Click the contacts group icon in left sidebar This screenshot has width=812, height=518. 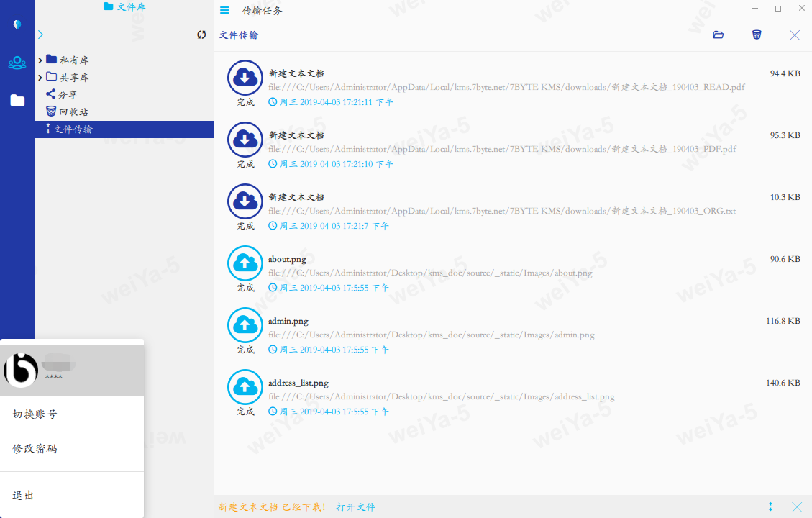17,63
